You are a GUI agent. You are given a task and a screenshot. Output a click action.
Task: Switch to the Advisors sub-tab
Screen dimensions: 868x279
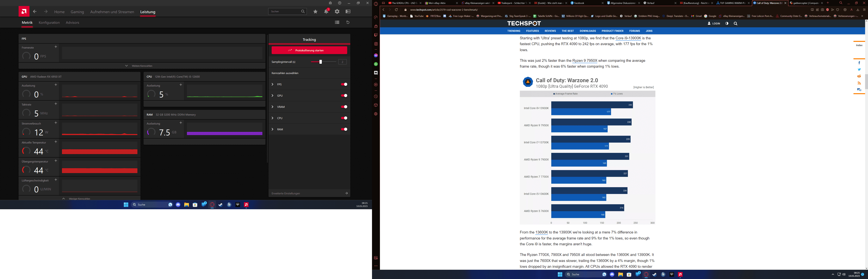pos(72,23)
